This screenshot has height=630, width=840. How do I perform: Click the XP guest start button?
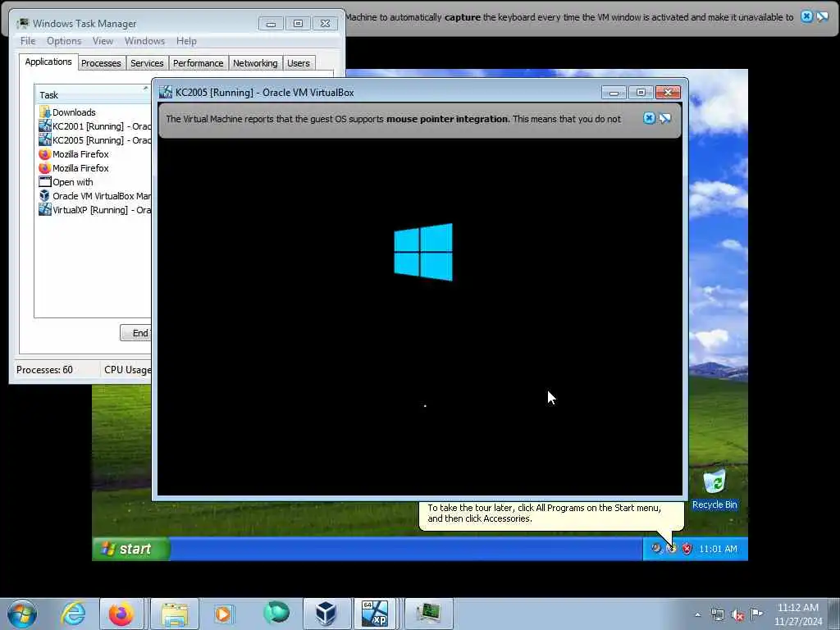131,549
